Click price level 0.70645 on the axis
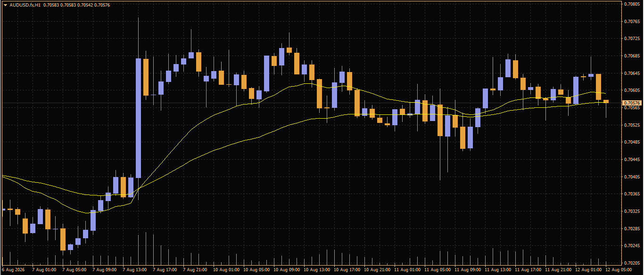The height and width of the screenshot is (275, 644). (632, 73)
